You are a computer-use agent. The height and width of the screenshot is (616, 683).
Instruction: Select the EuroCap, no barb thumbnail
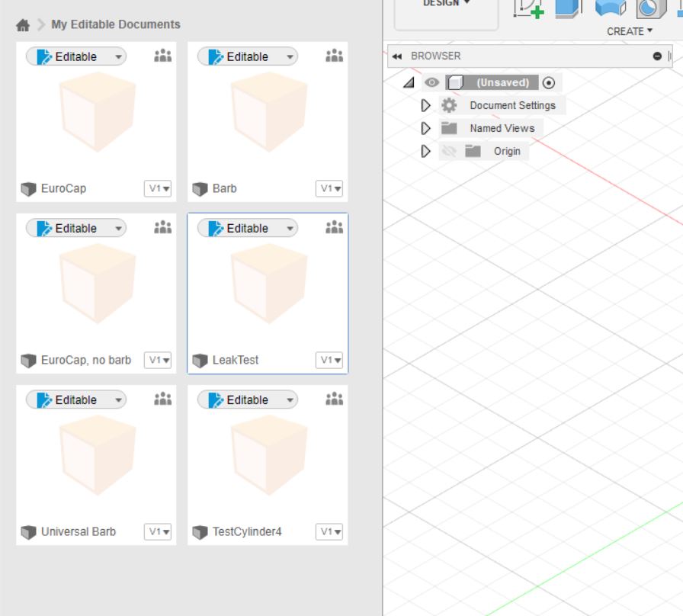97,284
